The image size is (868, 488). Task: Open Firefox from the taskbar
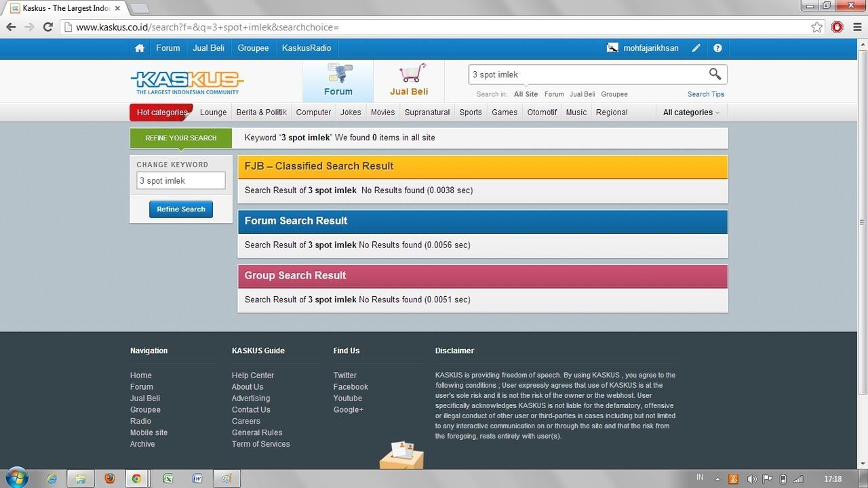click(110, 478)
